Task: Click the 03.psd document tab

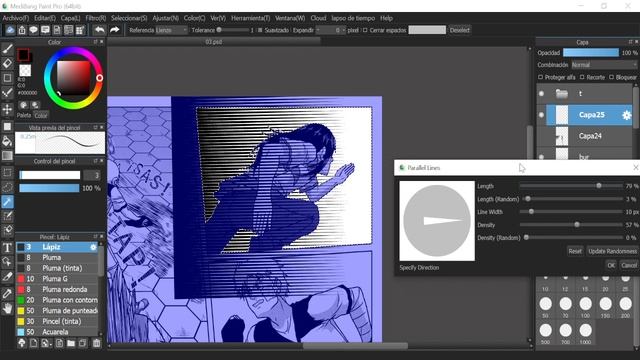Action: point(214,42)
